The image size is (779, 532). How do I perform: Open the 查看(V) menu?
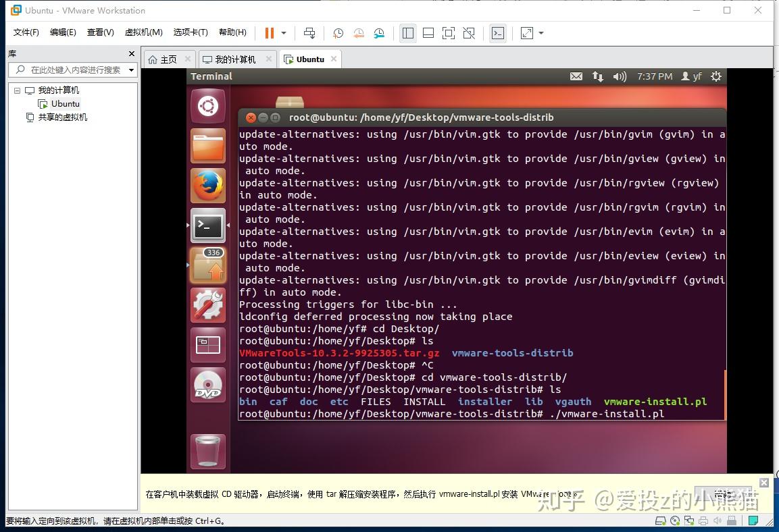101,32
